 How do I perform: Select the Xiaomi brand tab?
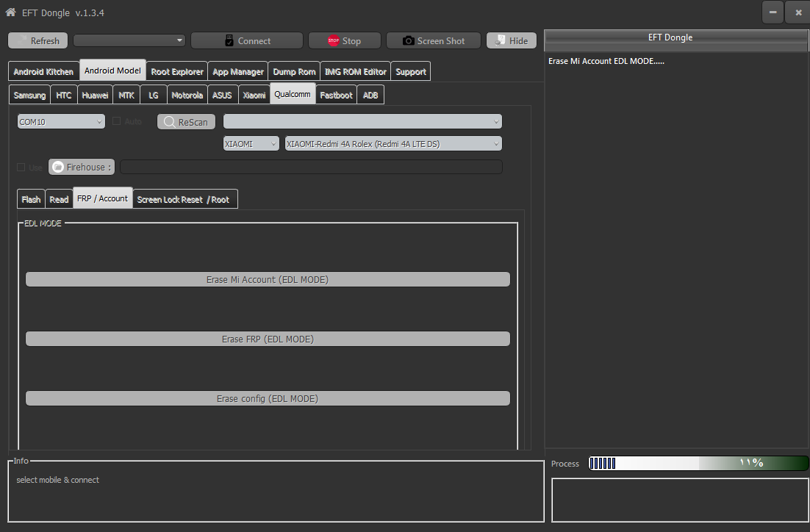coord(254,95)
